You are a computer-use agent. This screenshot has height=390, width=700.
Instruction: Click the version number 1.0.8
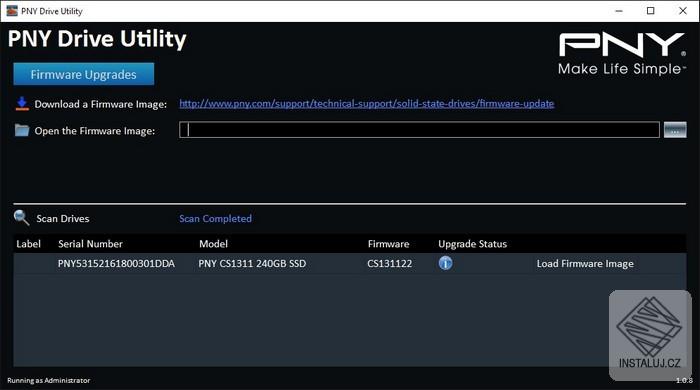click(684, 380)
